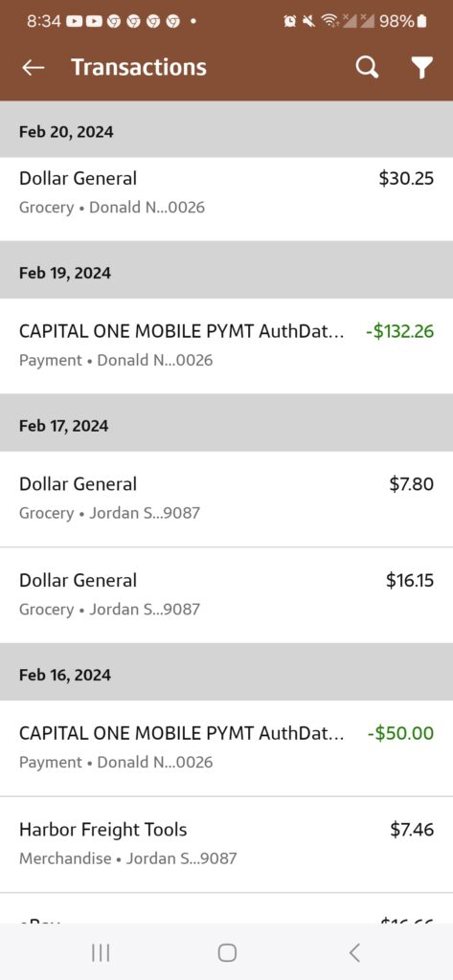This screenshot has height=980, width=453.
Task: Tap the Wi-Fi signal icon
Action: pyautogui.click(x=328, y=21)
